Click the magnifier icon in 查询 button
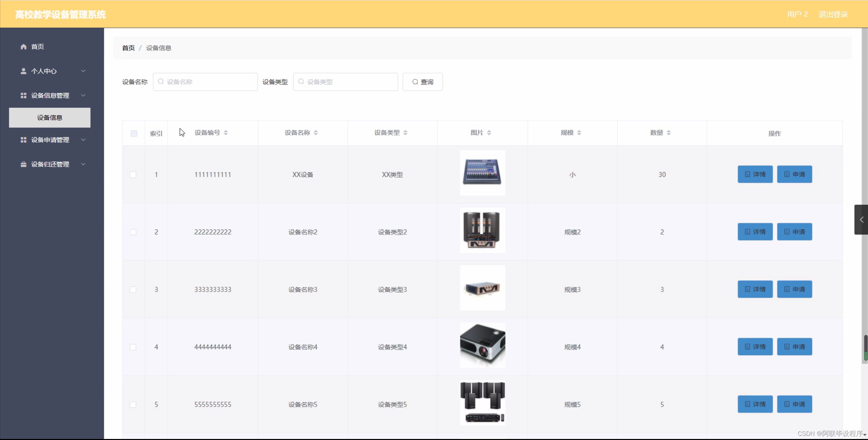 click(x=415, y=82)
